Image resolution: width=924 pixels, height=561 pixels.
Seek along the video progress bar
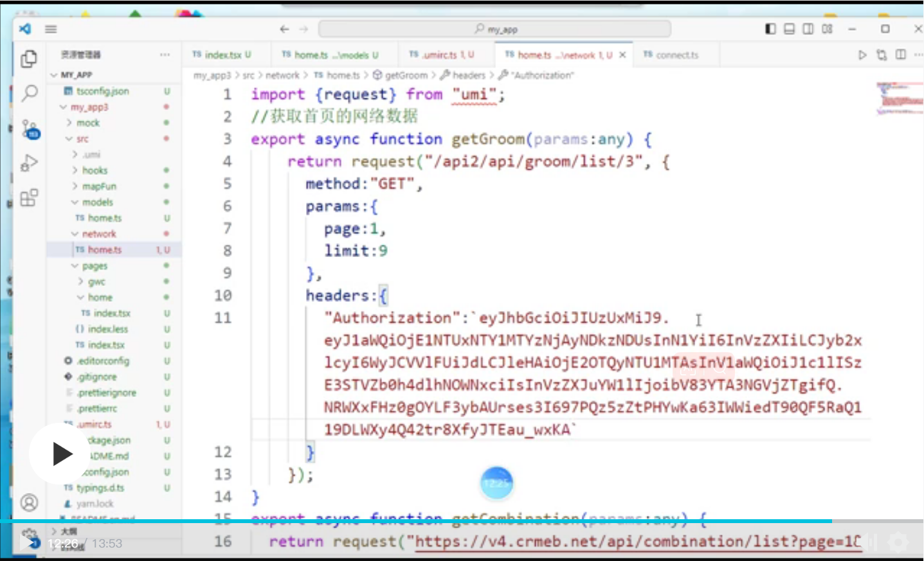pos(462,521)
